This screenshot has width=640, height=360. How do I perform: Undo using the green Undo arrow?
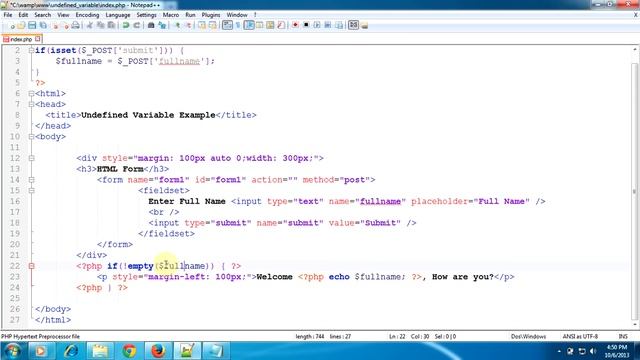point(126,25)
